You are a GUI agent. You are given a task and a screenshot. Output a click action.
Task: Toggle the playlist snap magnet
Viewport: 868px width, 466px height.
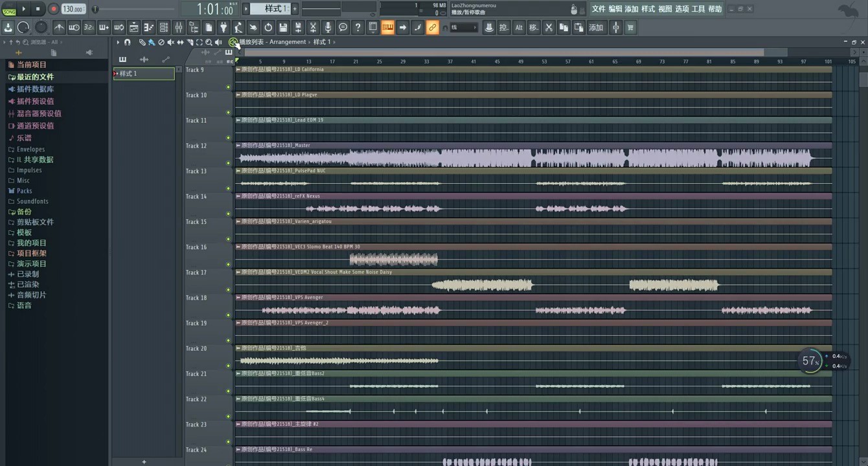point(128,42)
